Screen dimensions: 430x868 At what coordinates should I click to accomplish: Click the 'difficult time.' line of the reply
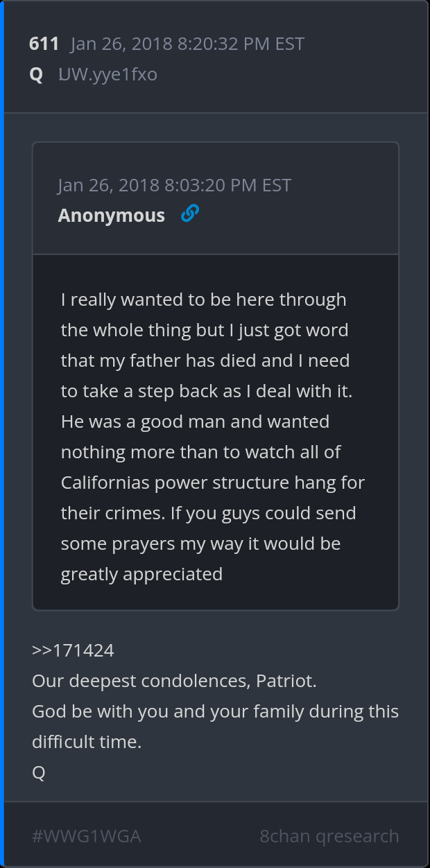pyautogui.click(x=87, y=742)
